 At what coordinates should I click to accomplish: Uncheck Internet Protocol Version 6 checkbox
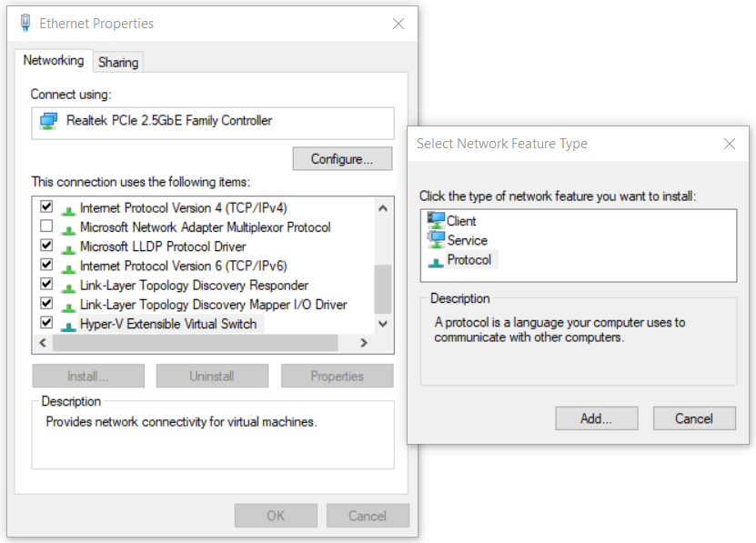(x=46, y=266)
